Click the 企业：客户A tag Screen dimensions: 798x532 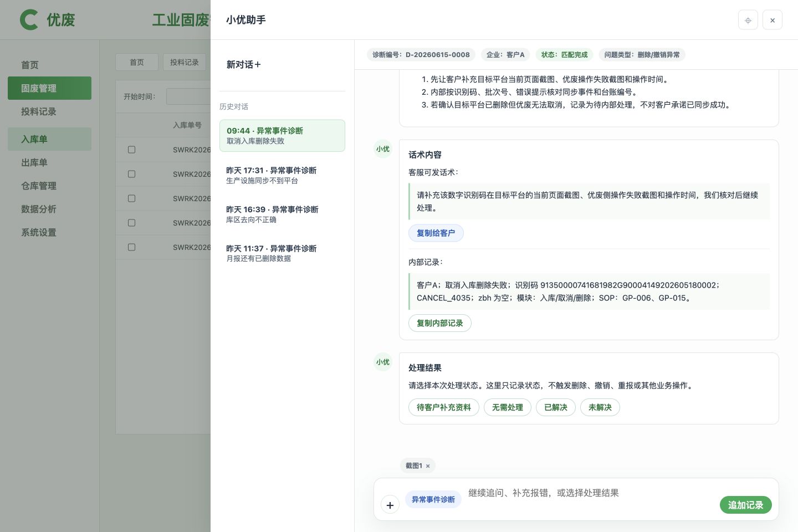coord(505,54)
